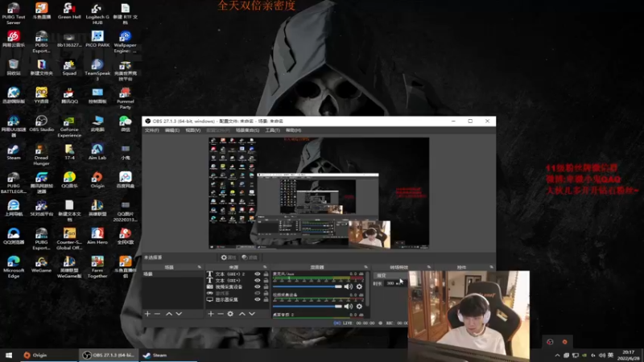Select Wallpaper Engine desktop shortcut
644x362 pixels.
point(126,42)
